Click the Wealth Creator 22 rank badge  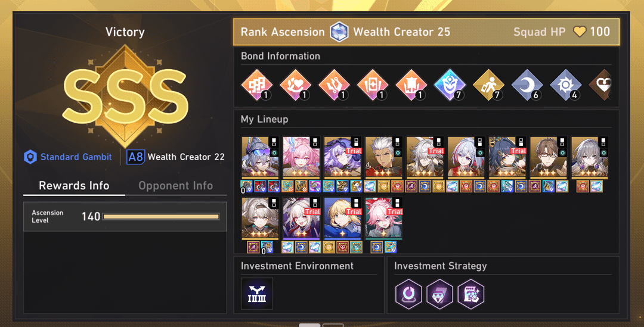(175, 157)
